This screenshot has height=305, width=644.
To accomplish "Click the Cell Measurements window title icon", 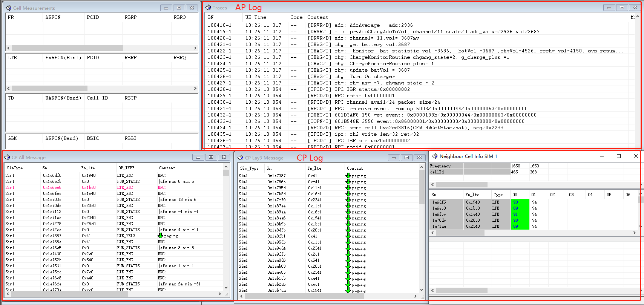I will 8,8.
